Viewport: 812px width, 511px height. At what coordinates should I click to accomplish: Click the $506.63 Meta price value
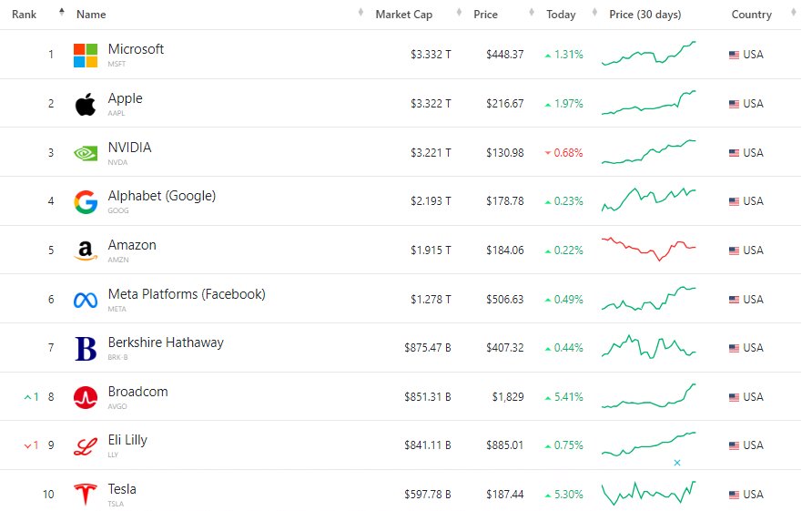point(505,300)
